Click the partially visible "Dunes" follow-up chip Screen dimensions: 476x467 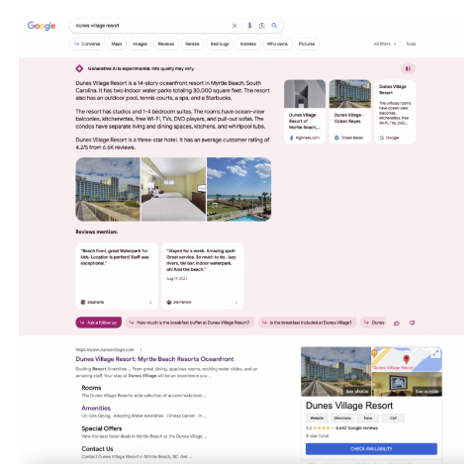374,323
